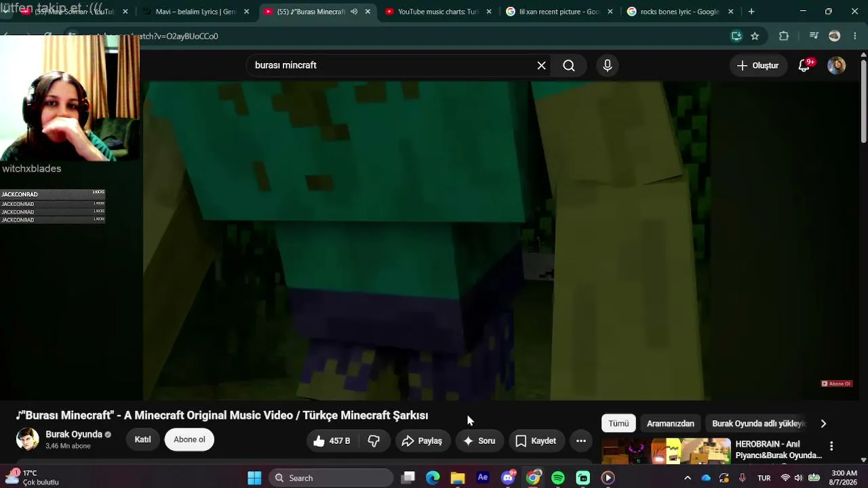The width and height of the screenshot is (868, 488).
Task: Switch to the rocks bones lyric Google tab
Action: pyautogui.click(x=680, y=12)
